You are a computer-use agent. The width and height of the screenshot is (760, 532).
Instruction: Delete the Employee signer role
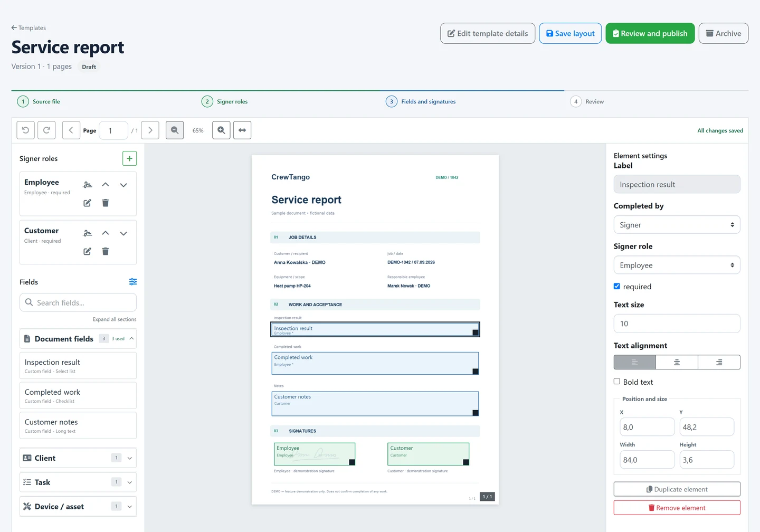(x=106, y=203)
